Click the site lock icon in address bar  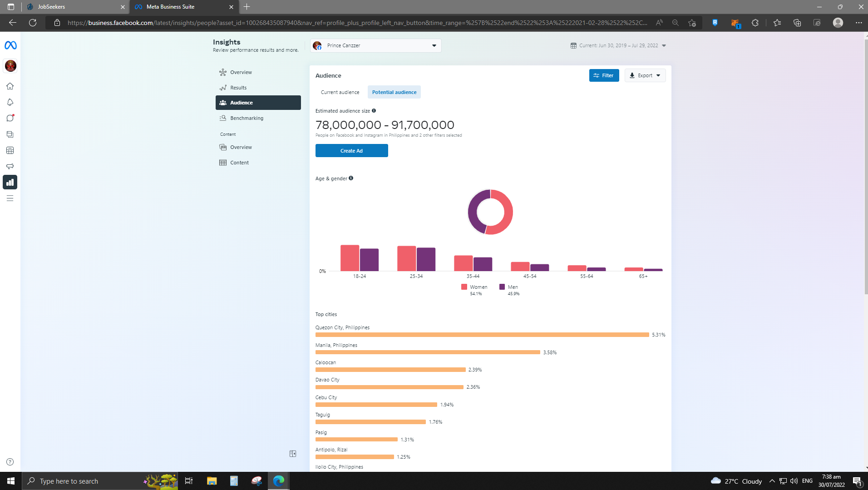(x=57, y=23)
